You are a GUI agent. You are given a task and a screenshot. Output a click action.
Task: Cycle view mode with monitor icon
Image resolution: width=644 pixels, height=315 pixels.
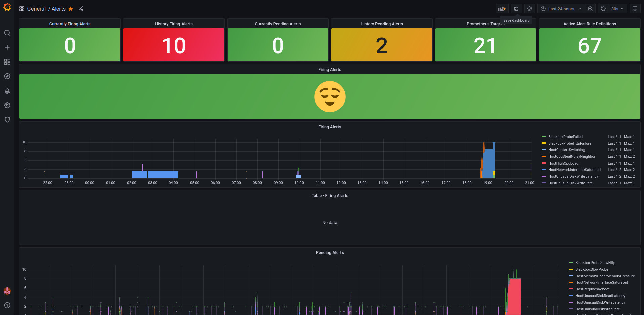tap(635, 9)
